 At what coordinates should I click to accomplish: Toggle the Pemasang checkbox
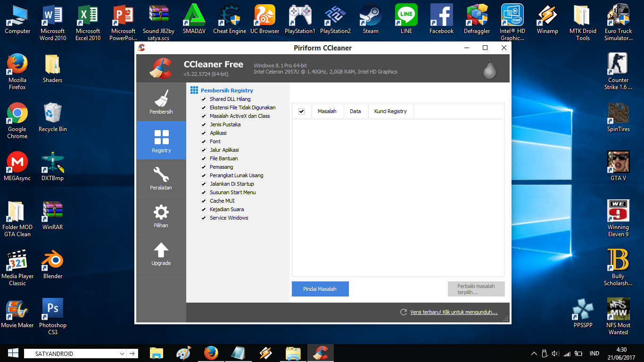[x=204, y=167]
